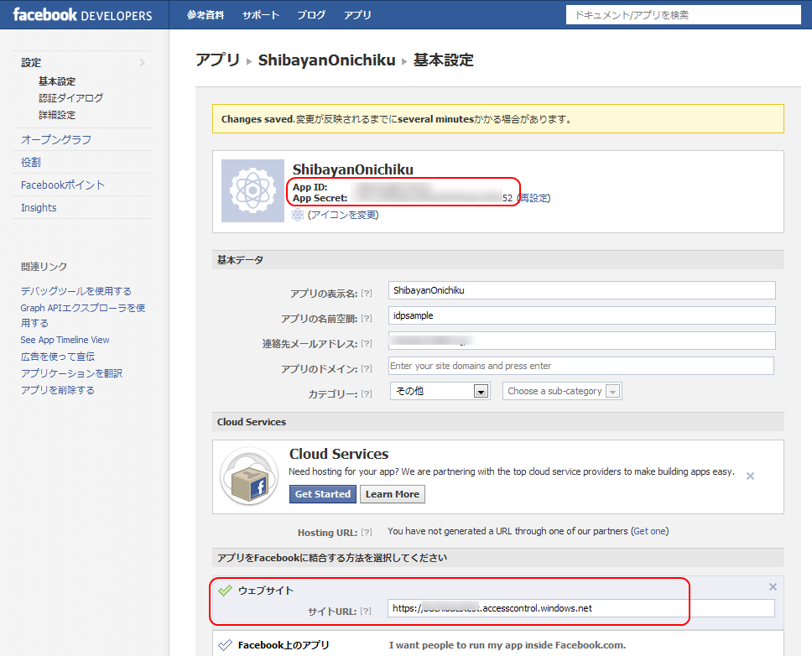This screenshot has height=656, width=812.
Task: Go to the ブログ page
Action: (311, 15)
